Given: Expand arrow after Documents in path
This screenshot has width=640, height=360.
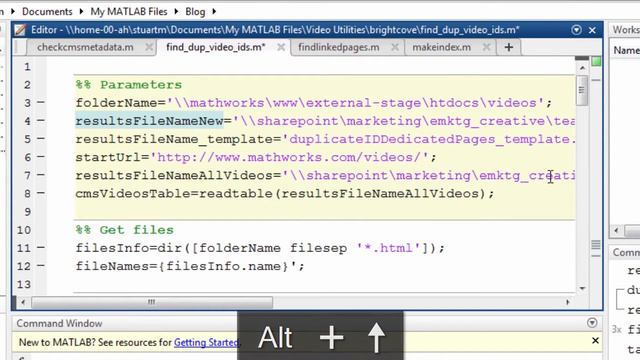Looking at the screenshot, I should 81,11.
